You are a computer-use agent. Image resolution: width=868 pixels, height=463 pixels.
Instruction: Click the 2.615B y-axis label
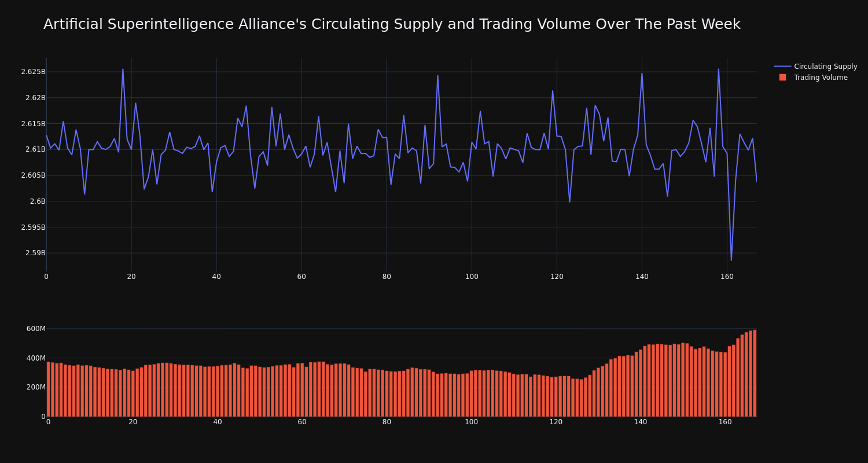(33, 123)
